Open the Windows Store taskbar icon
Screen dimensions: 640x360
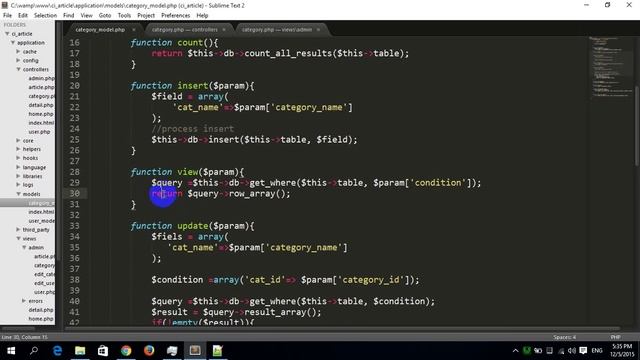(x=103, y=351)
